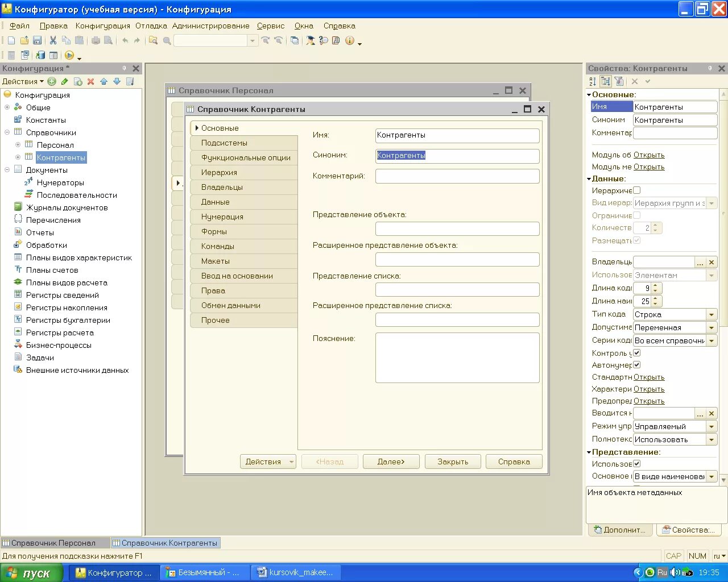Toggle the Автонумерация checkbox
The width and height of the screenshot is (728, 582).
[x=637, y=365]
